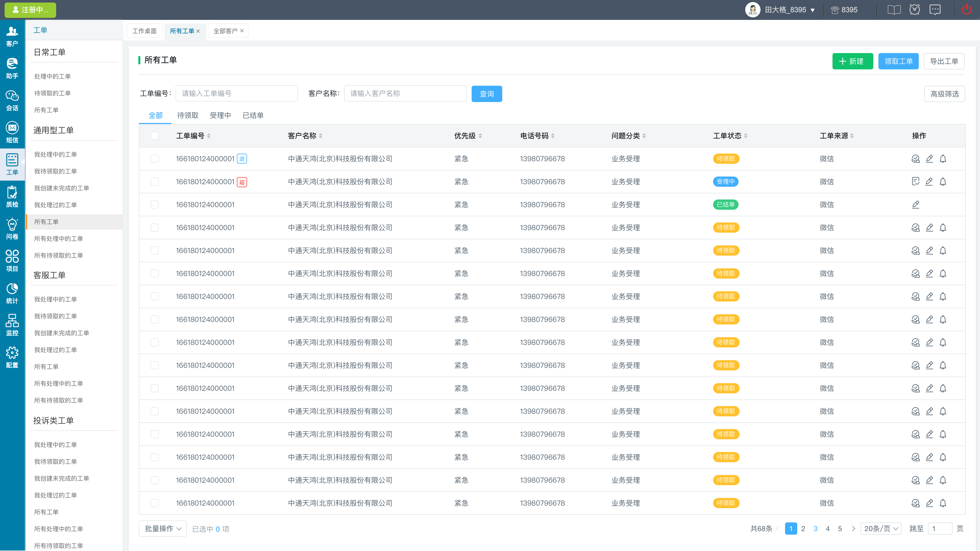Click the phone extension 8395 icon

click(x=835, y=10)
